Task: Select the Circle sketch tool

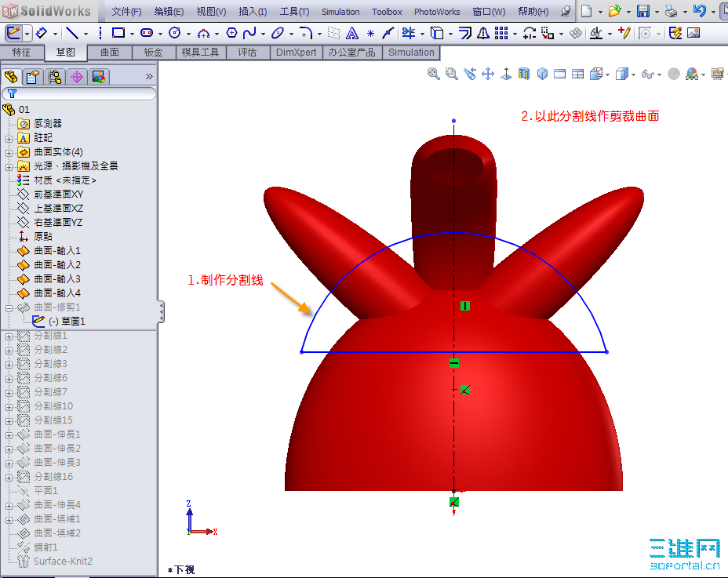Action: tap(175, 33)
